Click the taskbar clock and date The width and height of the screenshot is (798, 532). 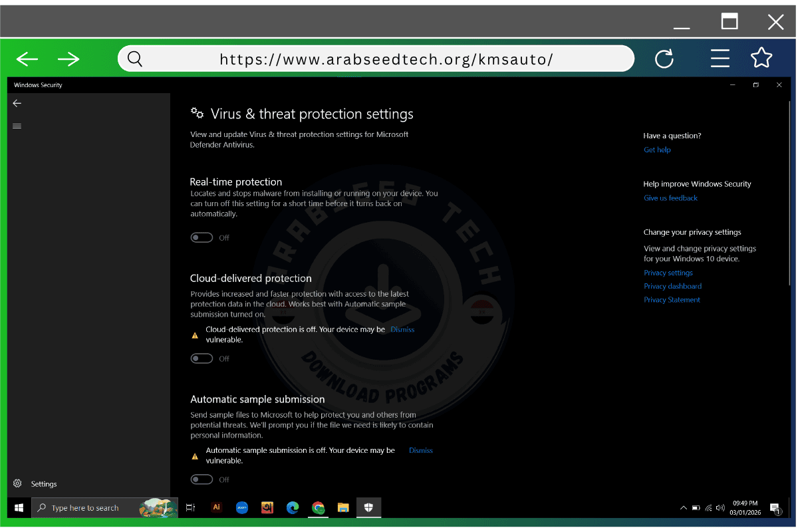point(745,508)
